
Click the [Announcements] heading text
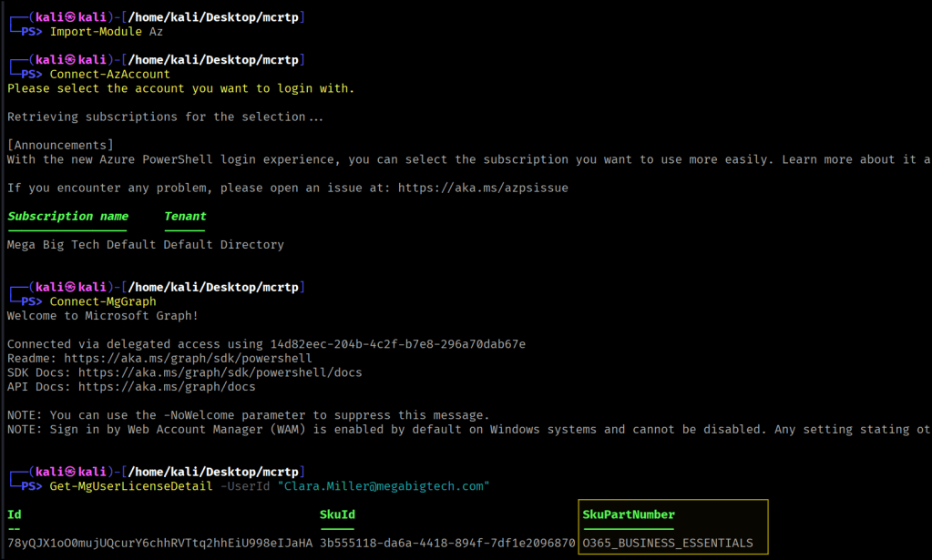pos(60,146)
